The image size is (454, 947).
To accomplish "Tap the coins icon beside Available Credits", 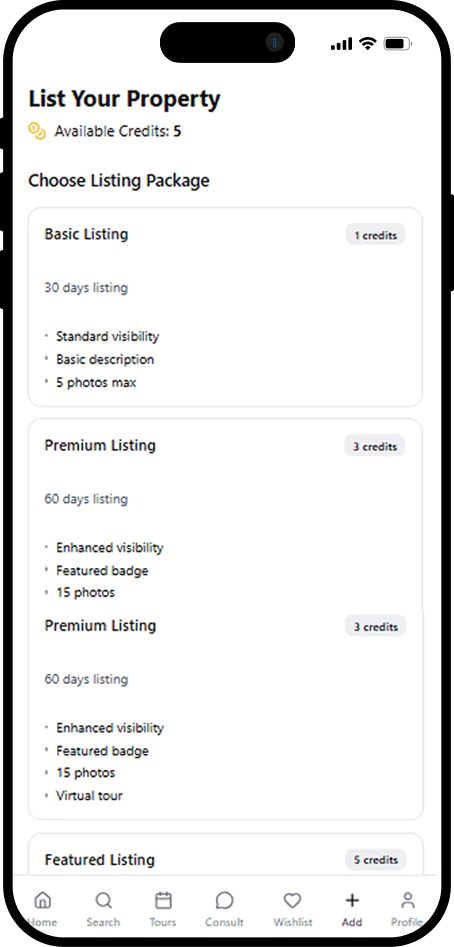I will click(x=37, y=131).
